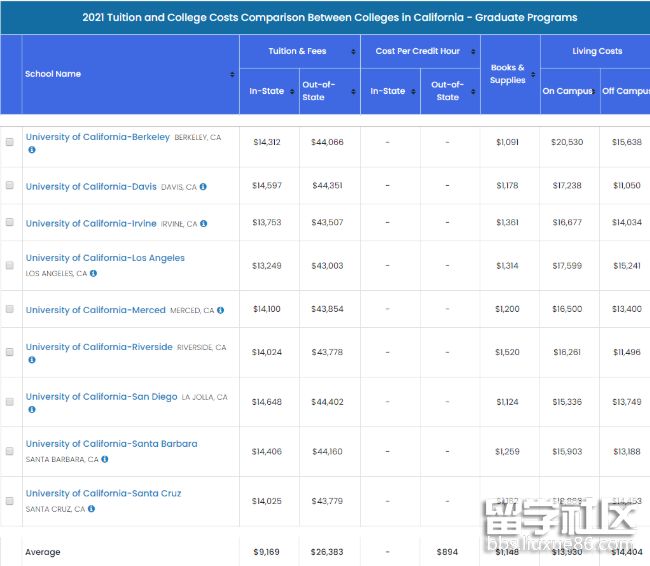Image resolution: width=650 pixels, height=566 pixels.
Task: Open info icon beside Santa Cruz, CA
Action: 91,509
